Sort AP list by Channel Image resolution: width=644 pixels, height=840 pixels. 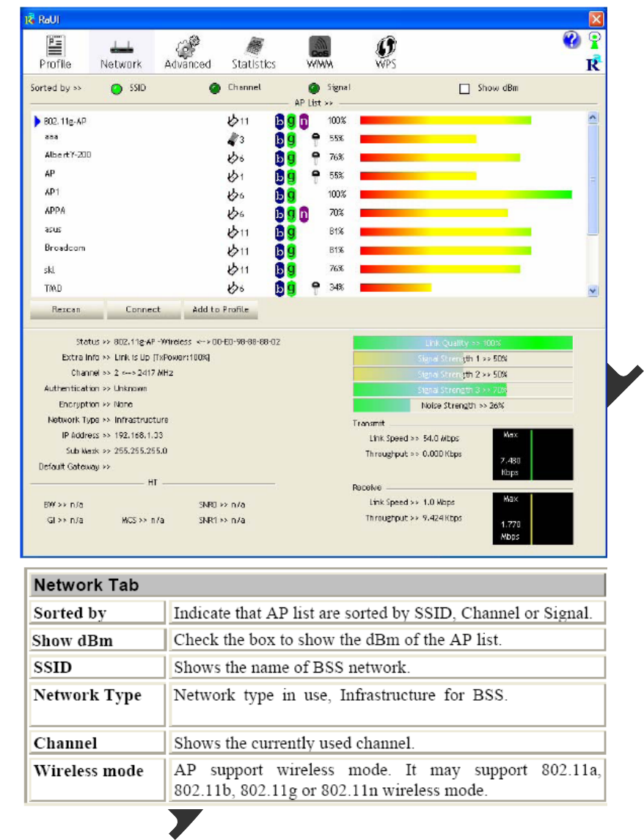tap(215, 89)
